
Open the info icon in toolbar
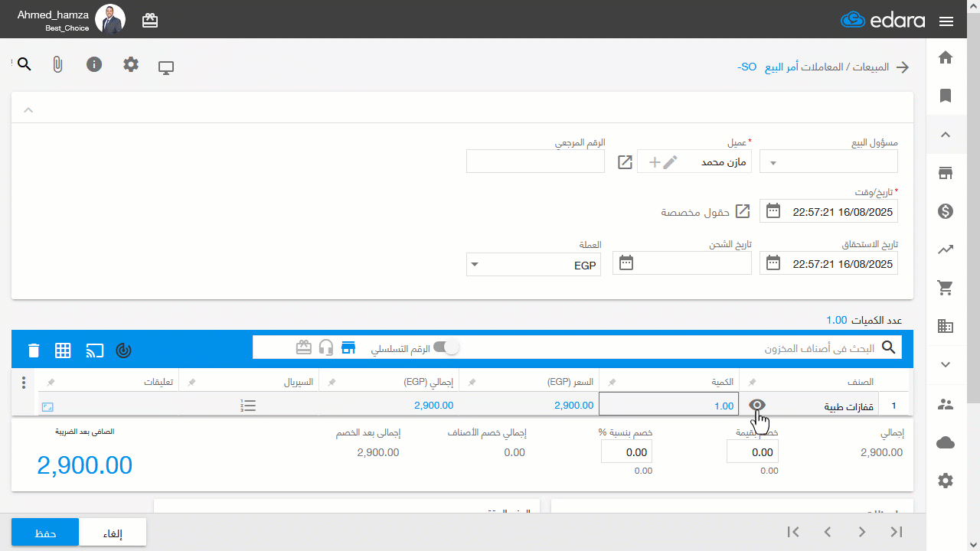coord(94,64)
